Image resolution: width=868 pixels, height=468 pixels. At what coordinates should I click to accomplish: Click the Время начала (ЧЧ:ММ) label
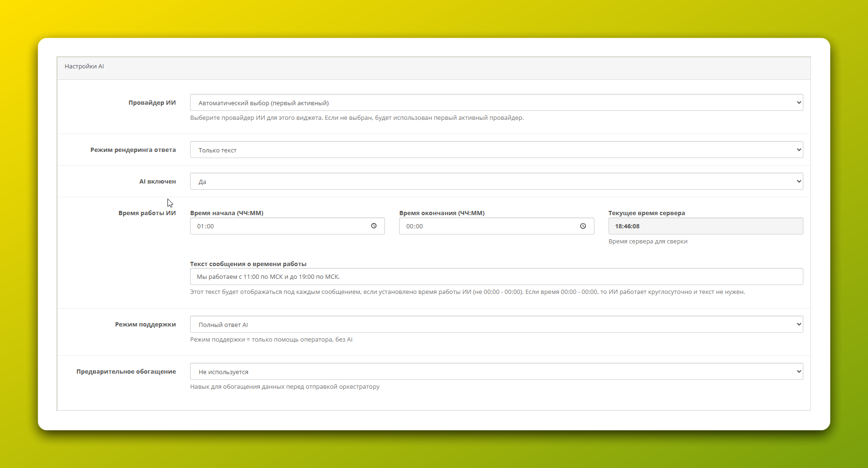(x=226, y=213)
